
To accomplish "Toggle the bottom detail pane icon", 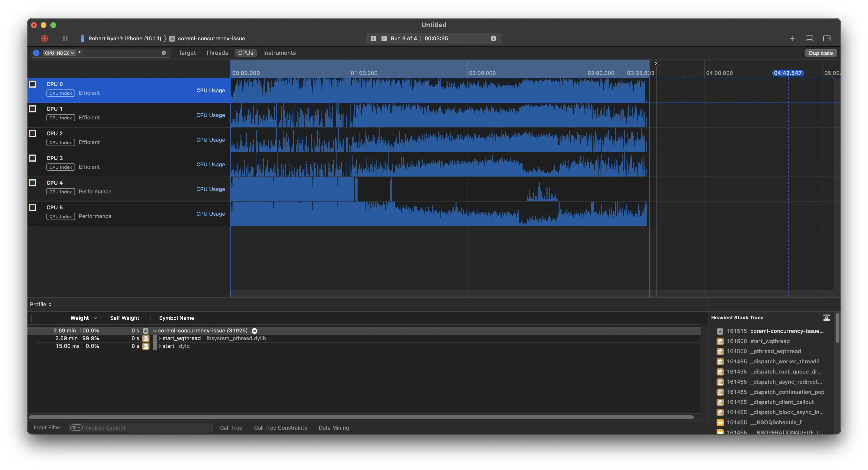I will pos(809,38).
